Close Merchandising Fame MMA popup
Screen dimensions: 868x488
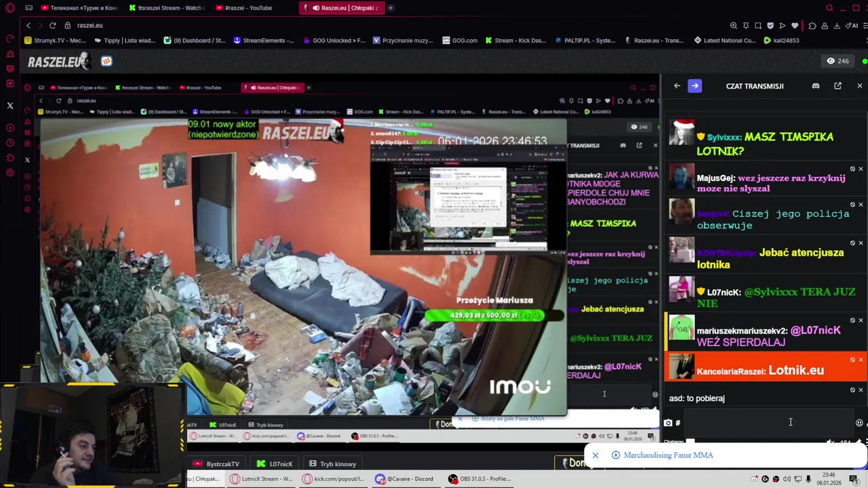point(595,455)
